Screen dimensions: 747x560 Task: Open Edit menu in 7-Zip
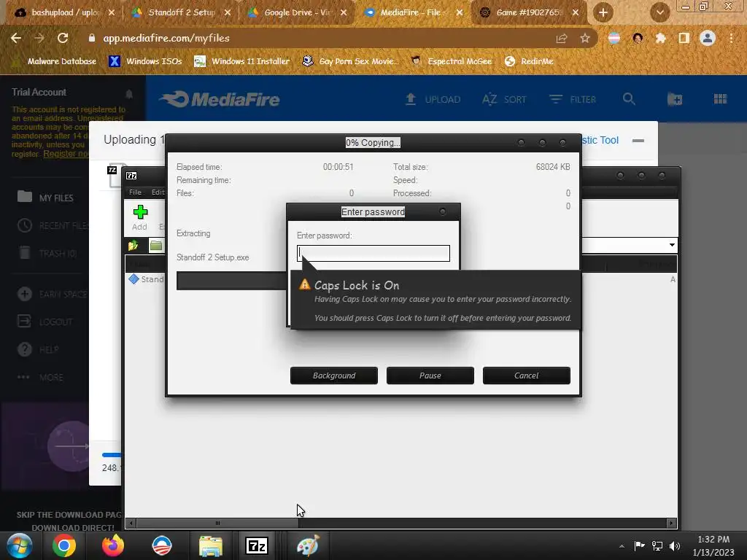coord(158,192)
